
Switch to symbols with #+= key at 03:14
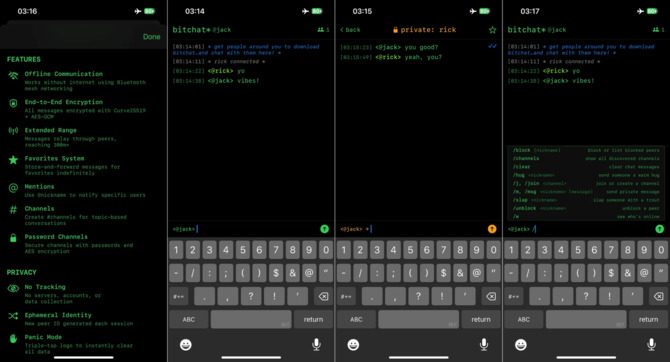[179, 296]
